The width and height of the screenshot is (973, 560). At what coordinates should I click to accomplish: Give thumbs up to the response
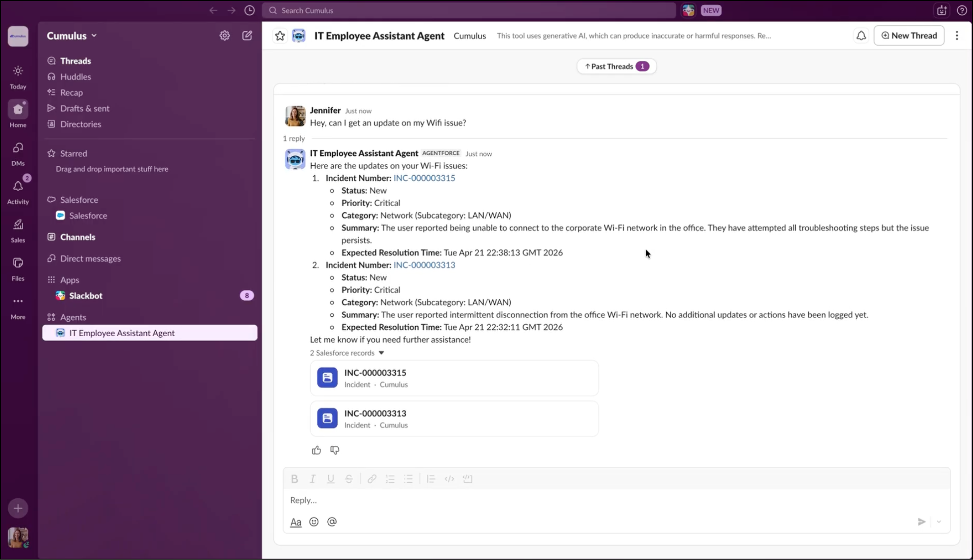316,450
